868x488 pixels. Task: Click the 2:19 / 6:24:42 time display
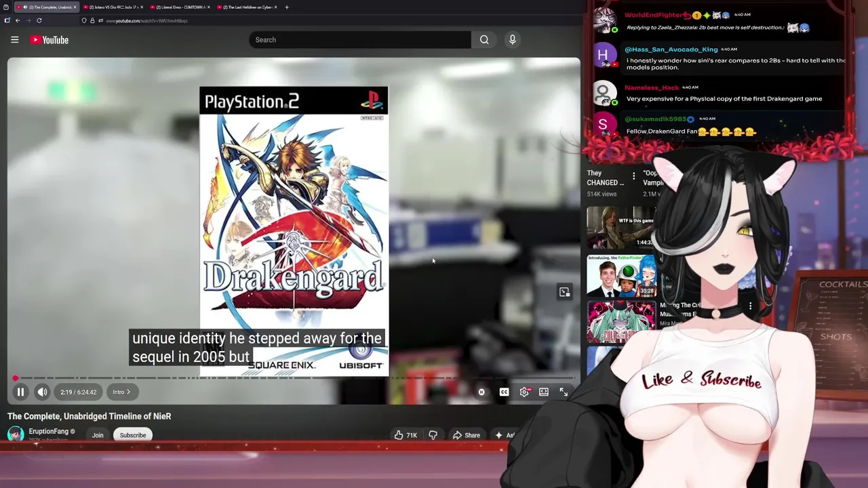tap(79, 392)
